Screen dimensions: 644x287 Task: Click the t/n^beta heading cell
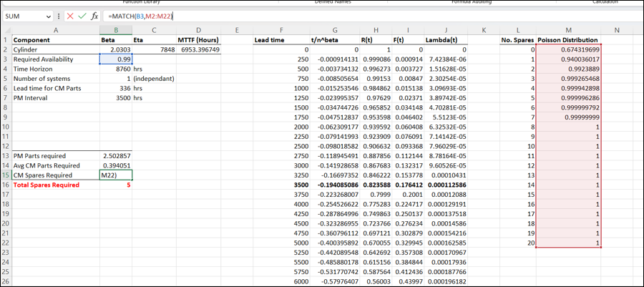(x=335, y=40)
